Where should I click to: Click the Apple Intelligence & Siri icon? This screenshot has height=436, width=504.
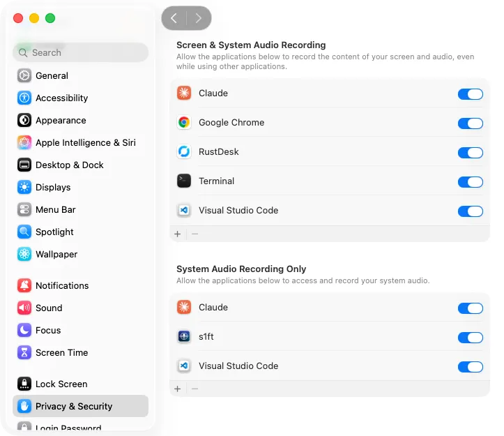(x=24, y=142)
